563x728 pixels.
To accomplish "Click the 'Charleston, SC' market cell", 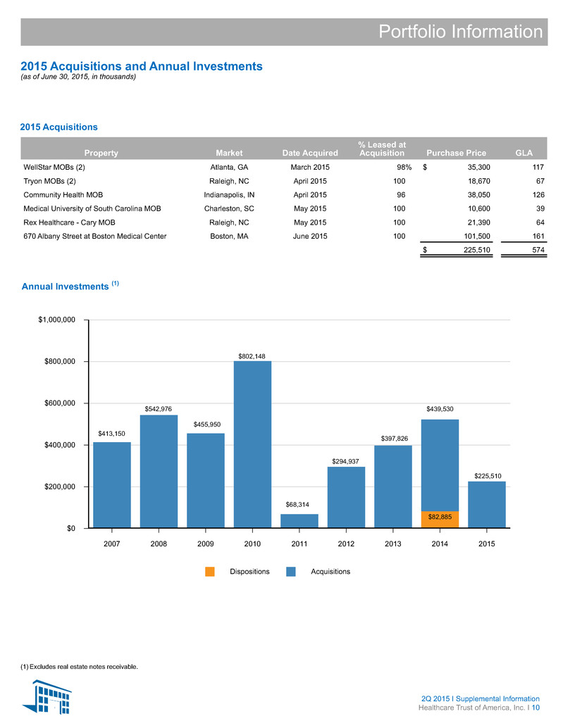I will [229, 208].
